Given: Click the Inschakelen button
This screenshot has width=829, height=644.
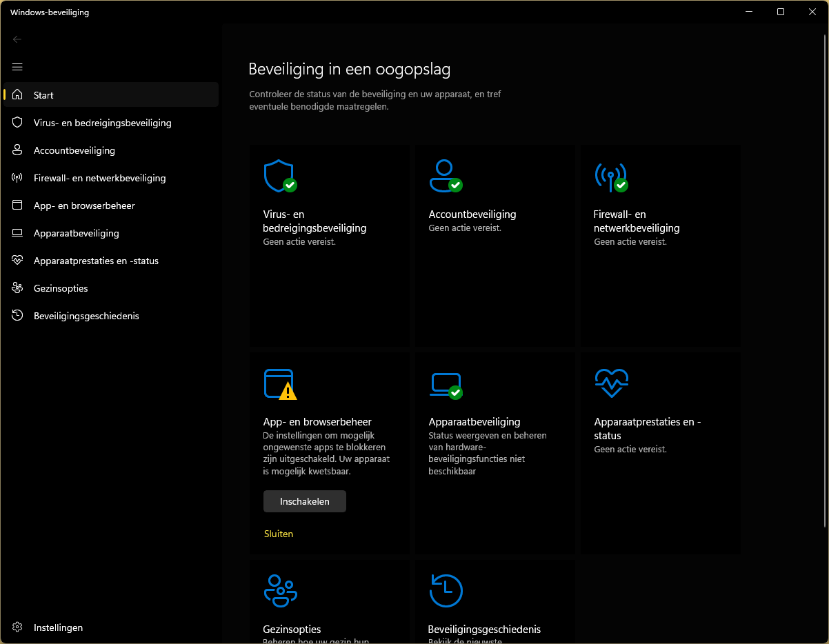Looking at the screenshot, I should [x=305, y=501].
